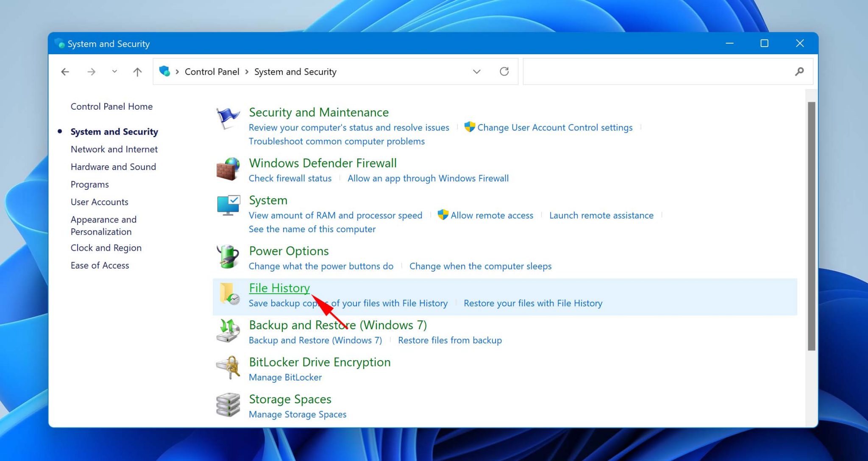Open Hardware and Sound settings
Viewport: 868px width, 461px height.
click(112, 167)
